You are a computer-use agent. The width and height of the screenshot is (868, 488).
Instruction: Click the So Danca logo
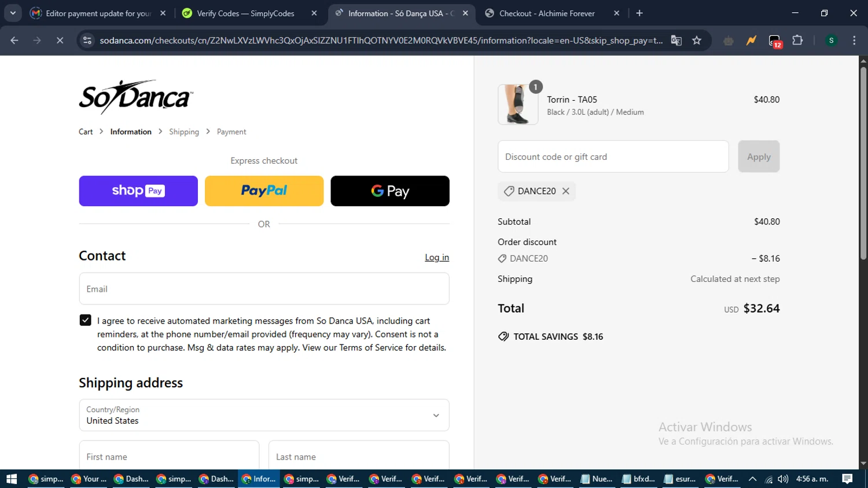click(135, 97)
